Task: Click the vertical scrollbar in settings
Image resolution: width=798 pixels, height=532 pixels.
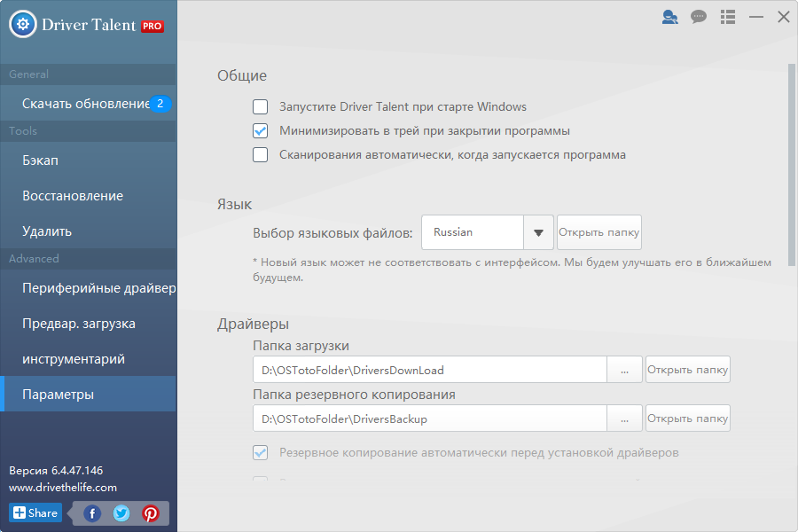Action: 792,164
